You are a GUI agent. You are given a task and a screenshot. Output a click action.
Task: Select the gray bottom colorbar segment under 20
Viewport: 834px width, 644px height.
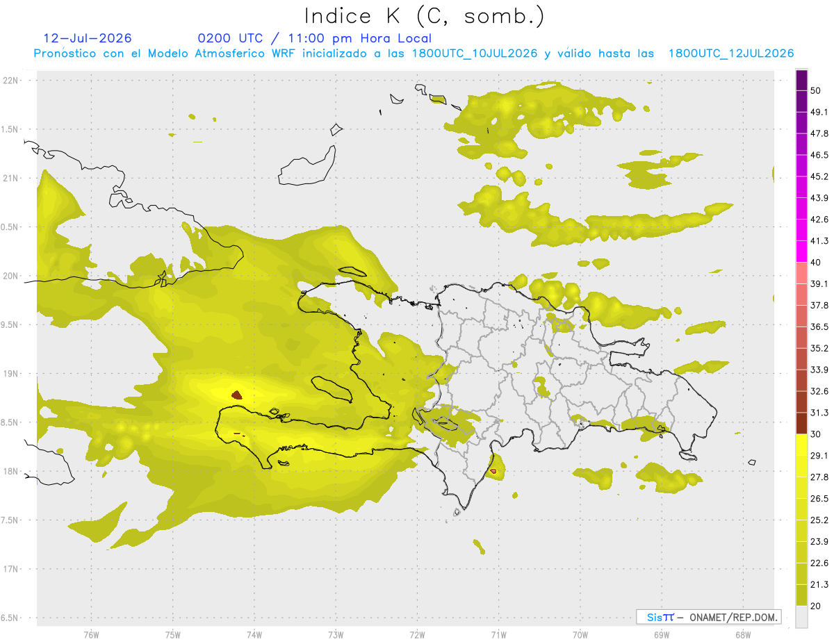[801, 616]
